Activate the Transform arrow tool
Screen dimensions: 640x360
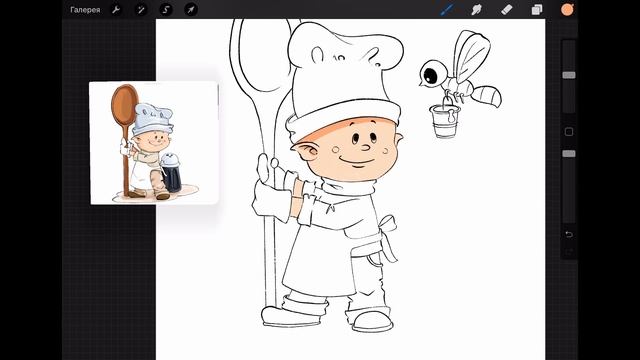(x=191, y=9)
